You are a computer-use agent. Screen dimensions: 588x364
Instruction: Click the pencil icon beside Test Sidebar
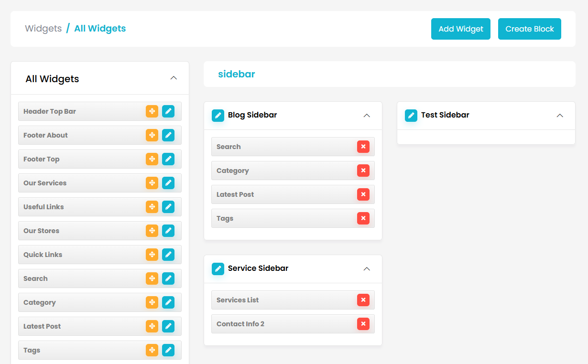coord(411,115)
